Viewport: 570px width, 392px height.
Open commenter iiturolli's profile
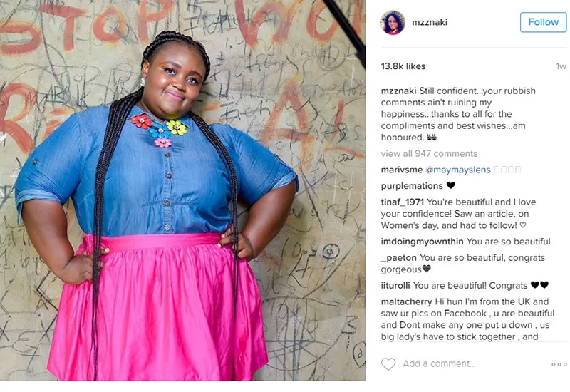click(395, 286)
